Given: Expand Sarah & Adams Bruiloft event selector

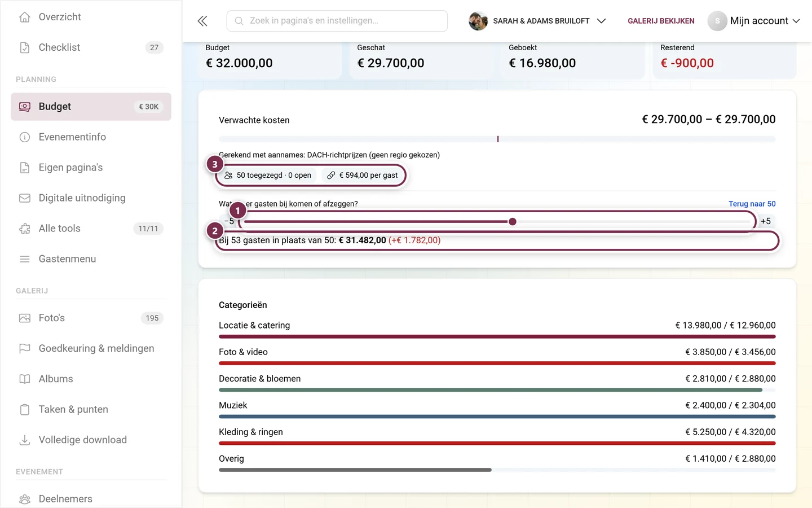Looking at the screenshot, I should point(537,21).
